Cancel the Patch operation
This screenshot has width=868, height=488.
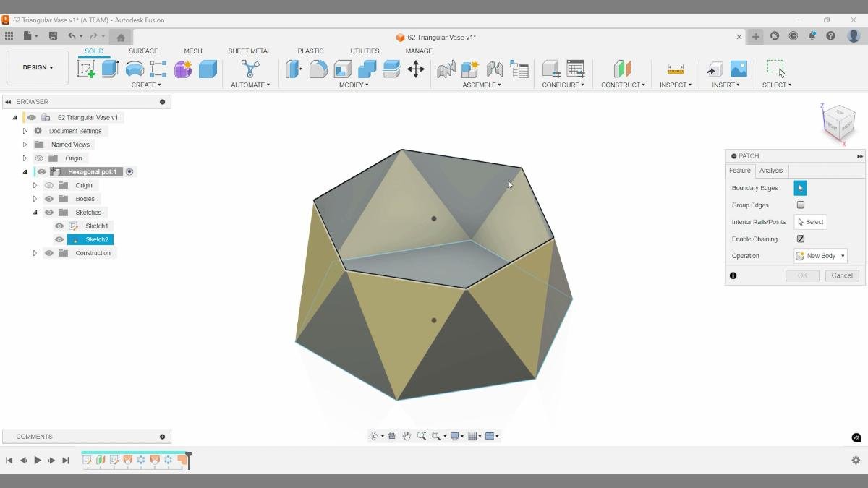point(841,275)
